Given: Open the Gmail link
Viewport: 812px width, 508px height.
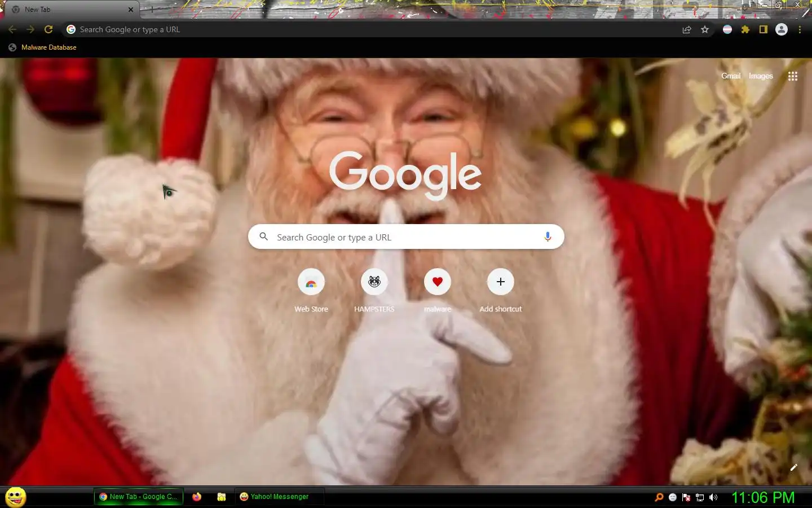Looking at the screenshot, I should coord(731,76).
